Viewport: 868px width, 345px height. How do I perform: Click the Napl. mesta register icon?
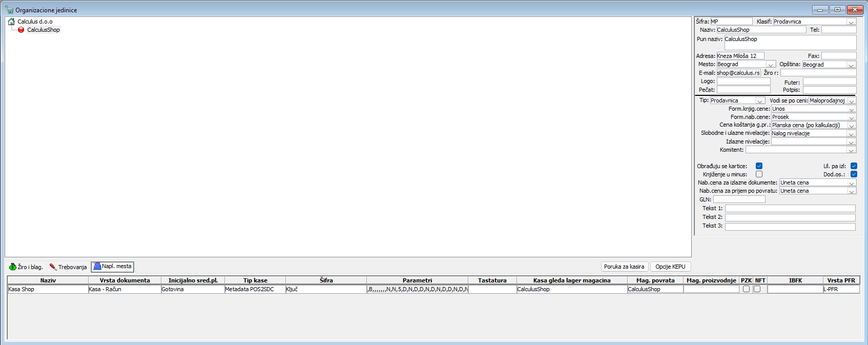click(97, 266)
